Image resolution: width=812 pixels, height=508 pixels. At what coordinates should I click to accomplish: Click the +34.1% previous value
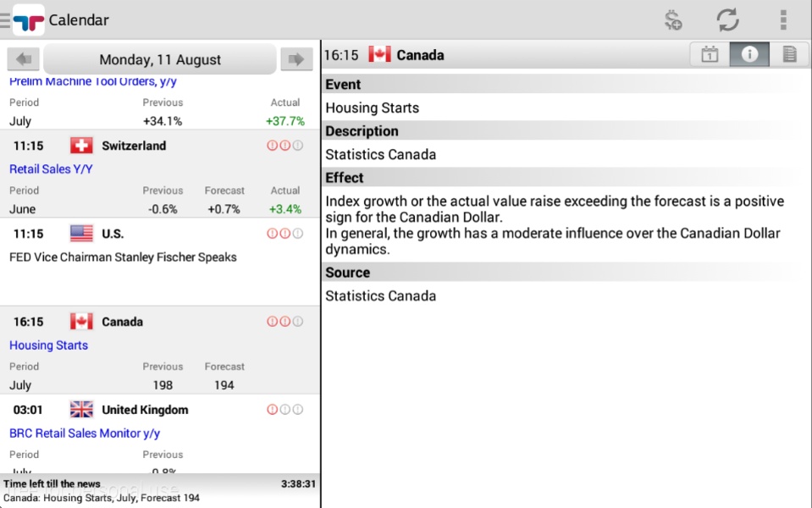click(x=163, y=121)
